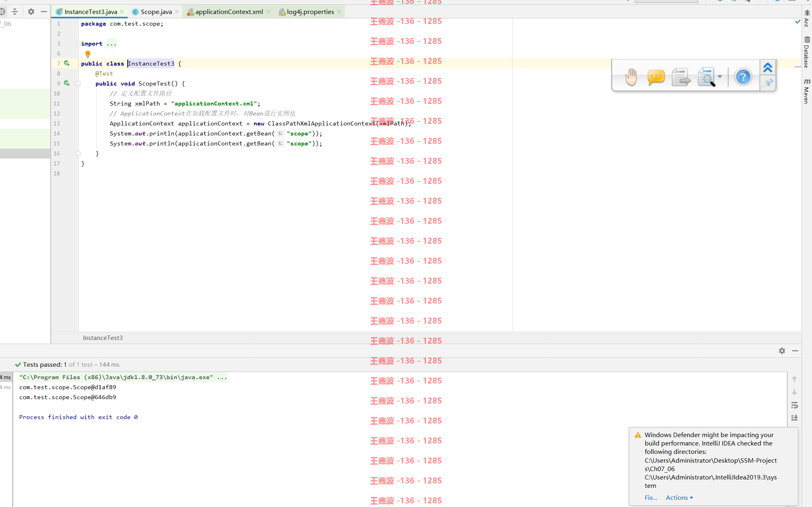Collapse the ScopeTest method fold marker
The width and height of the screenshot is (812, 507).
(x=78, y=84)
